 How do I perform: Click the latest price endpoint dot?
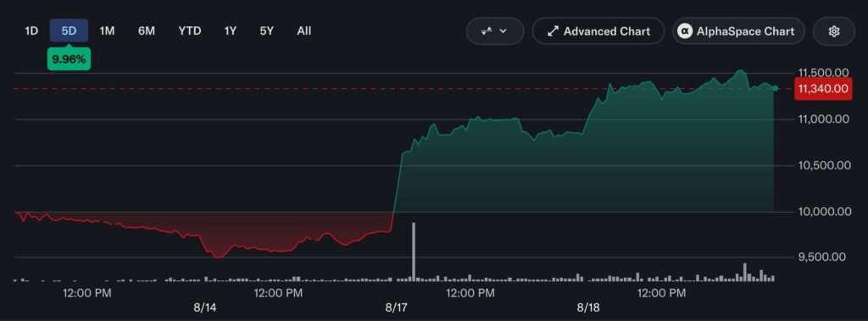point(776,89)
